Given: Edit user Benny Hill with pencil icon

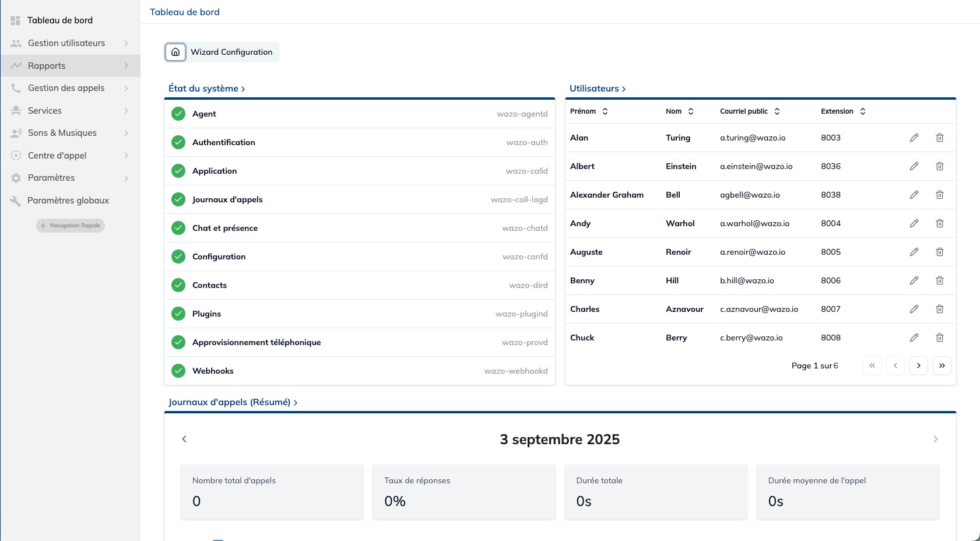Looking at the screenshot, I should coord(914,280).
